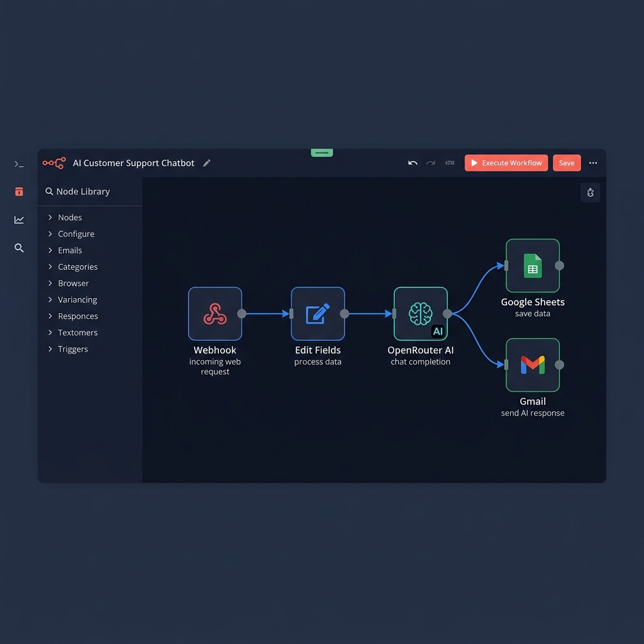The height and width of the screenshot is (644, 644).
Task: Save the workflow
Action: coord(567,163)
